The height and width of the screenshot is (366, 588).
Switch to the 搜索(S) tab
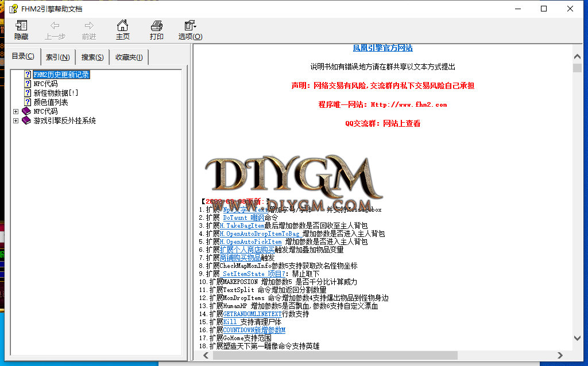pos(92,57)
